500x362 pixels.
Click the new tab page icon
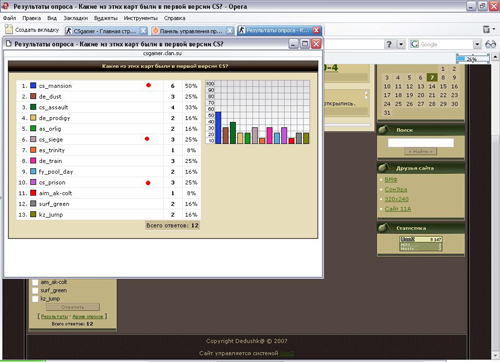(9, 30)
